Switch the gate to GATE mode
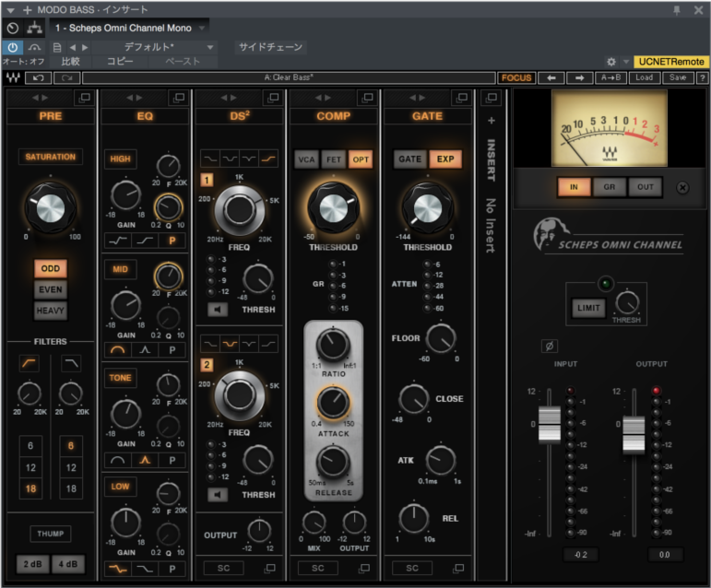Image resolution: width=711 pixels, height=588 pixels. [410, 159]
